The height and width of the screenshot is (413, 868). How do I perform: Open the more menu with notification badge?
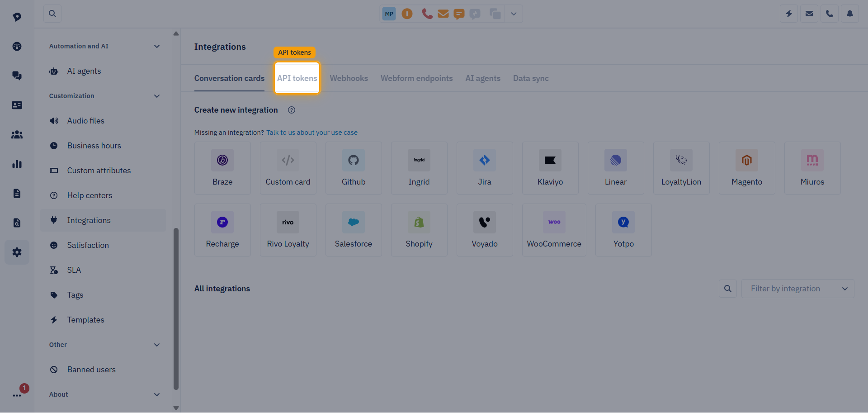pyautogui.click(x=17, y=395)
